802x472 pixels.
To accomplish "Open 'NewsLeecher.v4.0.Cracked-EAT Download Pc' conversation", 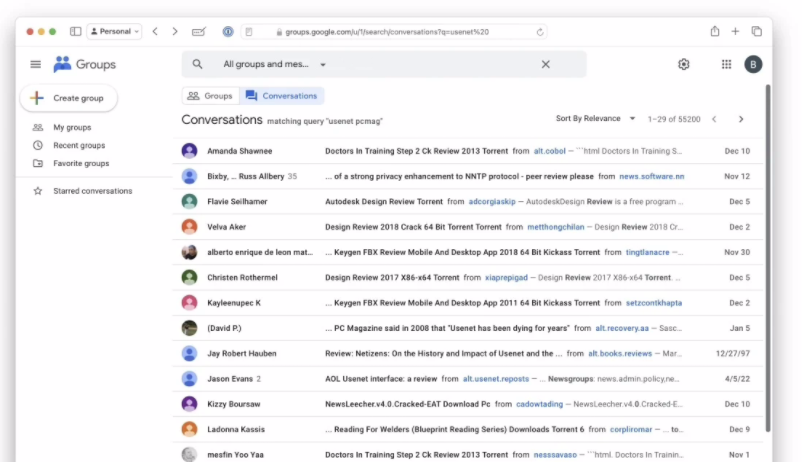I will (408, 404).
